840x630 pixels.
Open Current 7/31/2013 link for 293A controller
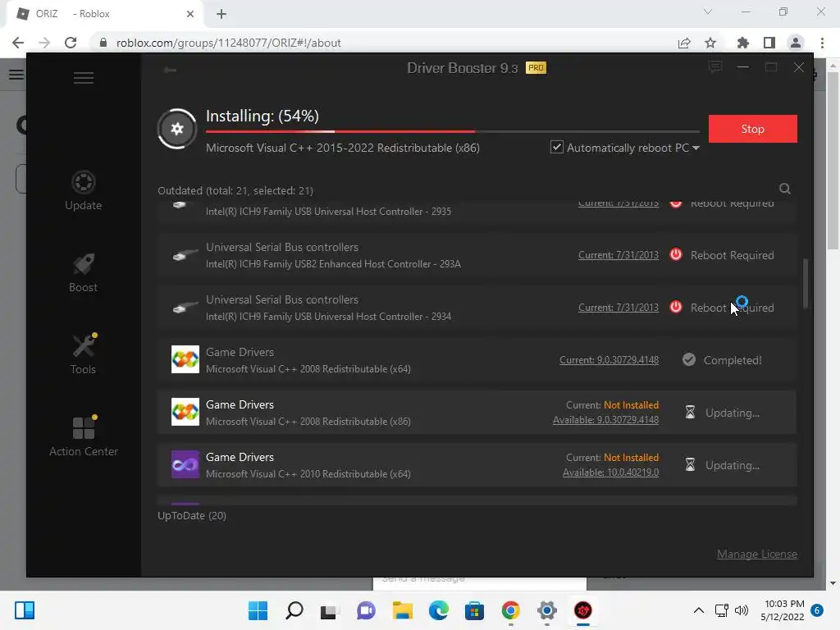(619, 255)
